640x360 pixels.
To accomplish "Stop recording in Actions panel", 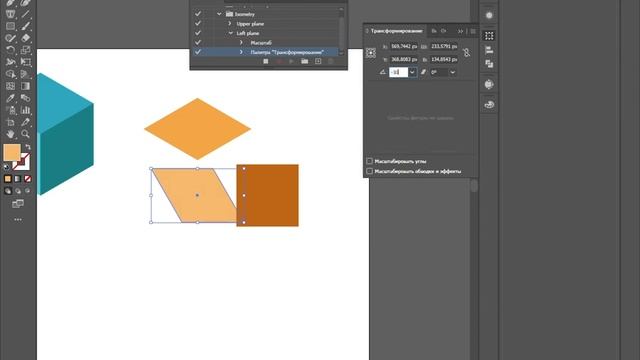I will coord(266,61).
